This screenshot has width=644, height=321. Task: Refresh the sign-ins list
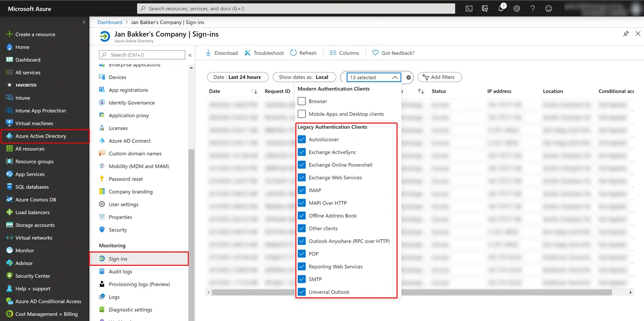tap(303, 53)
